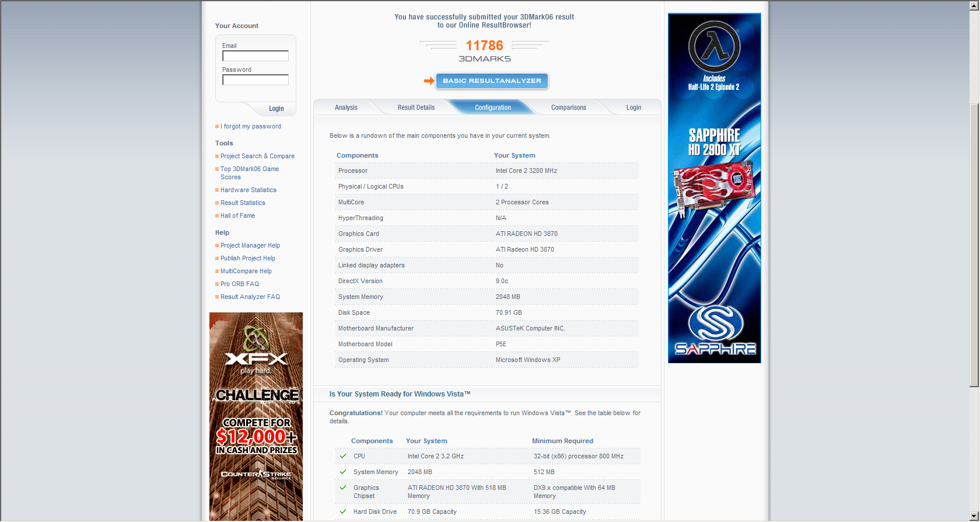Click the 9.0c DirectX version value
The height and width of the screenshot is (522, 980).
502,281
